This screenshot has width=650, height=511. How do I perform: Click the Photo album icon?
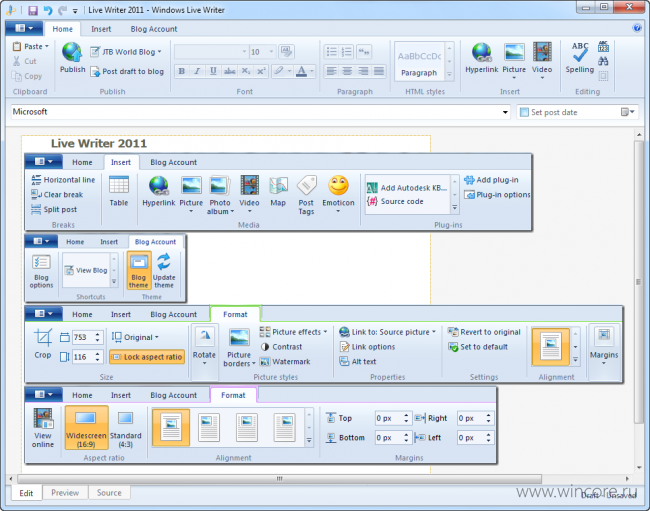pos(219,185)
